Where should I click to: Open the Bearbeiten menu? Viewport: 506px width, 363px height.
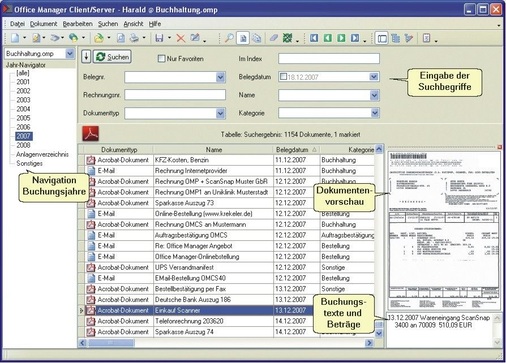[78, 24]
